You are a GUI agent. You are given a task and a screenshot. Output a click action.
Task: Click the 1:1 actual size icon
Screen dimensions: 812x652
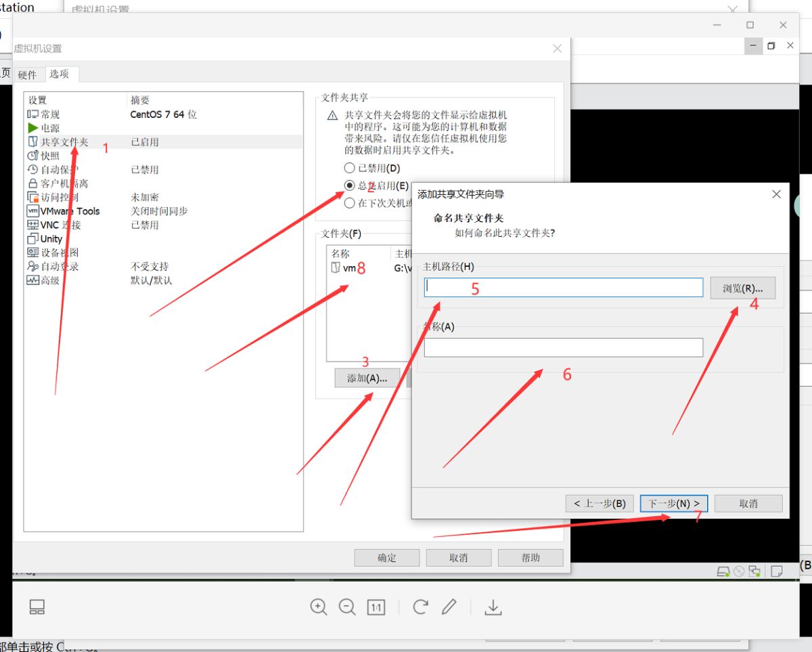click(x=376, y=607)
